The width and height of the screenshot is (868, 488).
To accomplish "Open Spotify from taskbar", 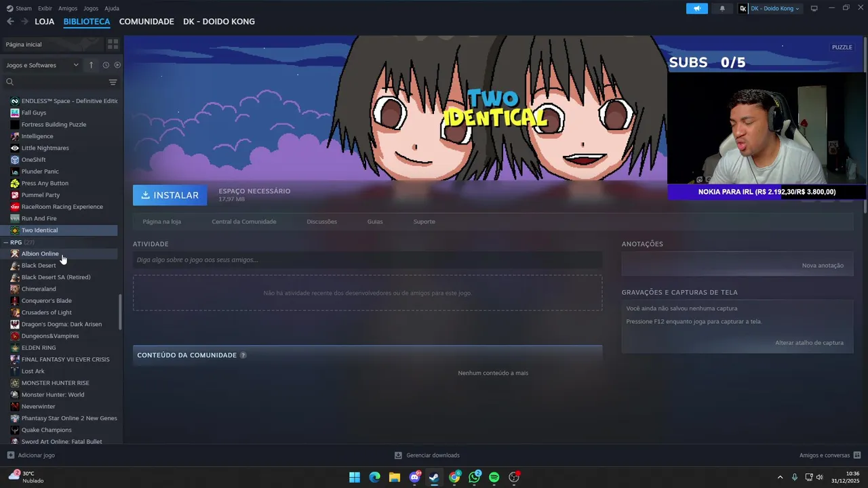I will (494, 477).
